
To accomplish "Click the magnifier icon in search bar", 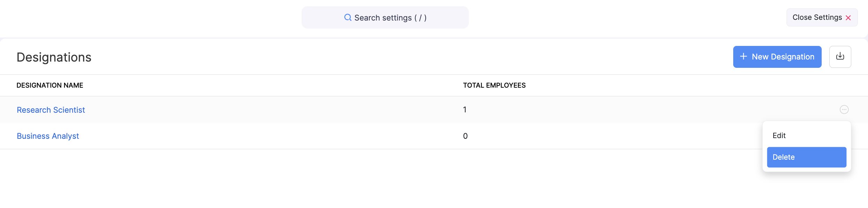I will [x=348, y=17].
